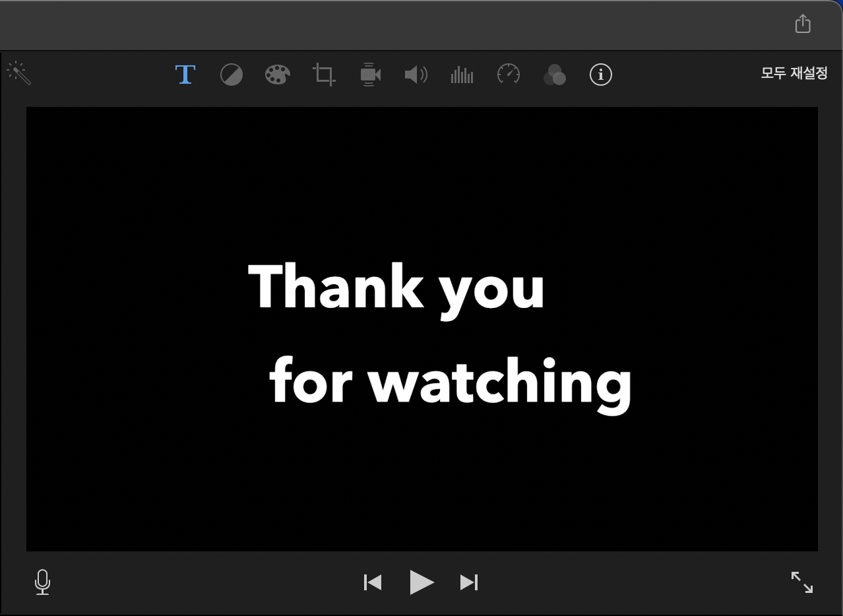
Task: Click the 모두 재설정 reset button
Action: pos(794,73)
